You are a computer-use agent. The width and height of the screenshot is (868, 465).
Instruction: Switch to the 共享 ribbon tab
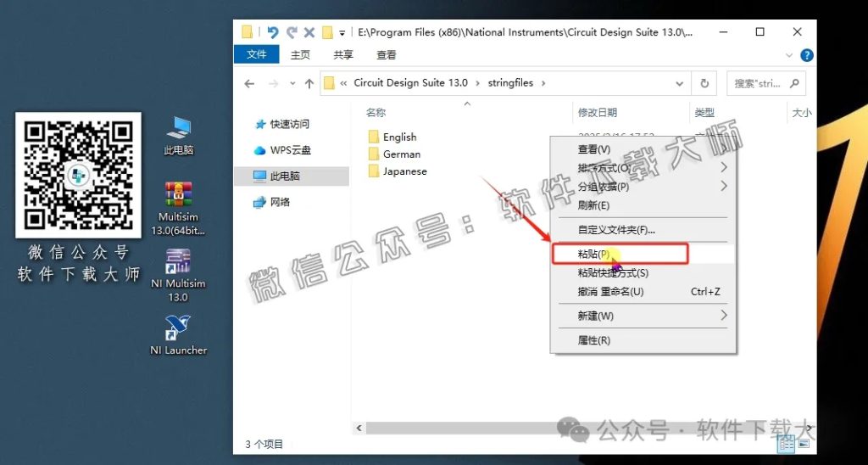343,55
